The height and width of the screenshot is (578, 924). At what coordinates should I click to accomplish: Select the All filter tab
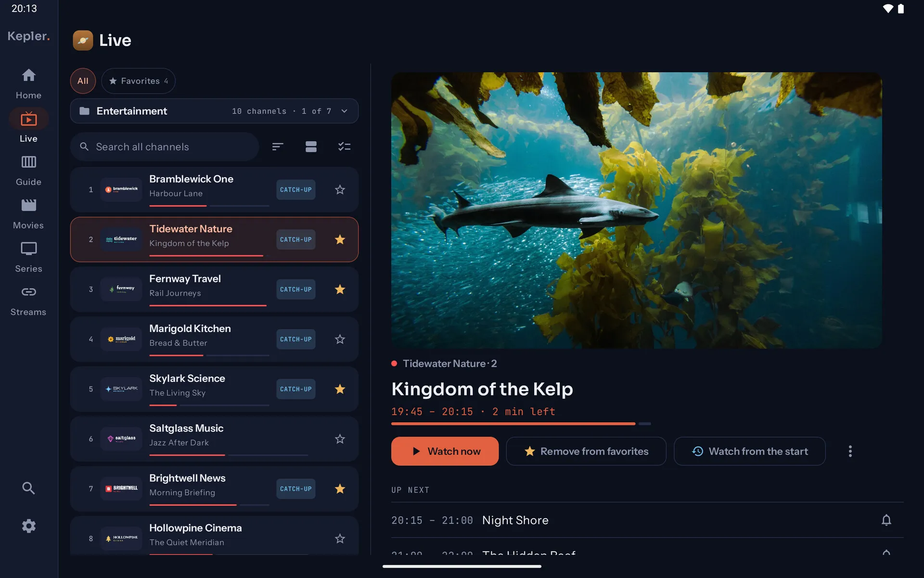tap(83, 81)
